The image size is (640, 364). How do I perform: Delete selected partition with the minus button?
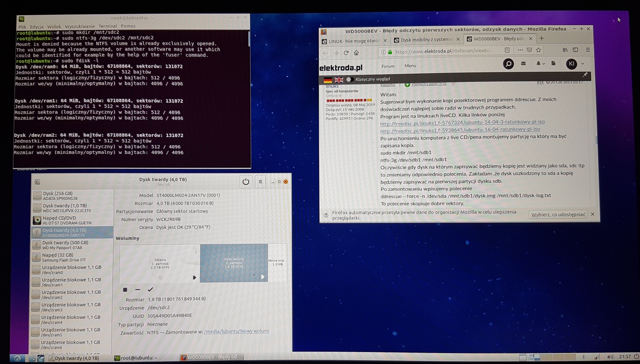(138, 290)
